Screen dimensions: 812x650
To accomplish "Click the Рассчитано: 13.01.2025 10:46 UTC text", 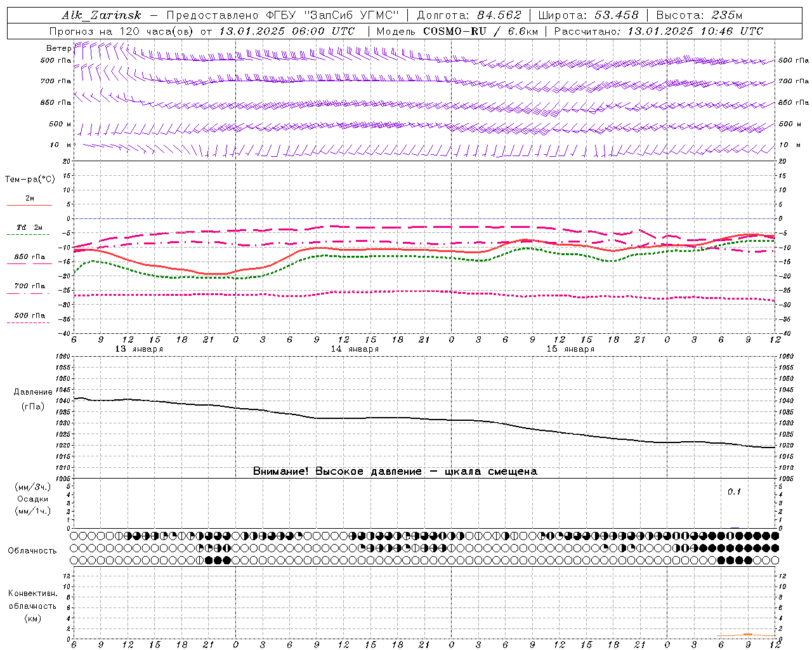I will point(658,31).
